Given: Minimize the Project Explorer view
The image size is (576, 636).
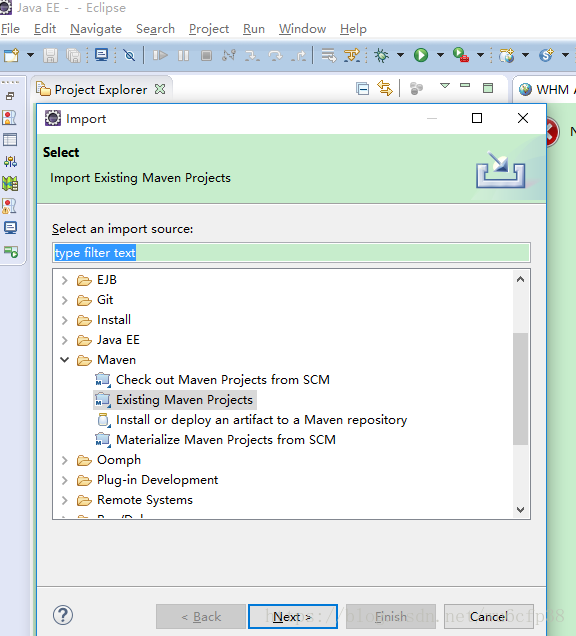Looking at the screenshot, I should point(465,85).
